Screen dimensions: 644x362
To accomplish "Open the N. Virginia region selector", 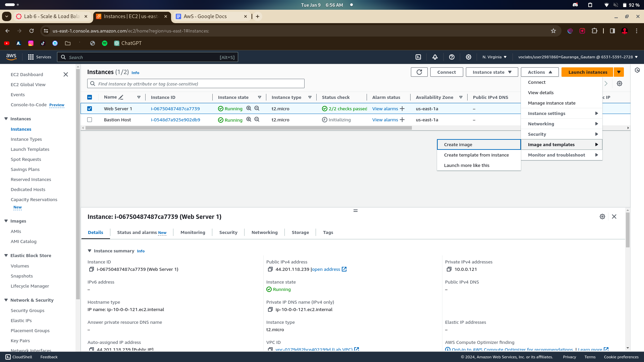I will coord(494,57).
